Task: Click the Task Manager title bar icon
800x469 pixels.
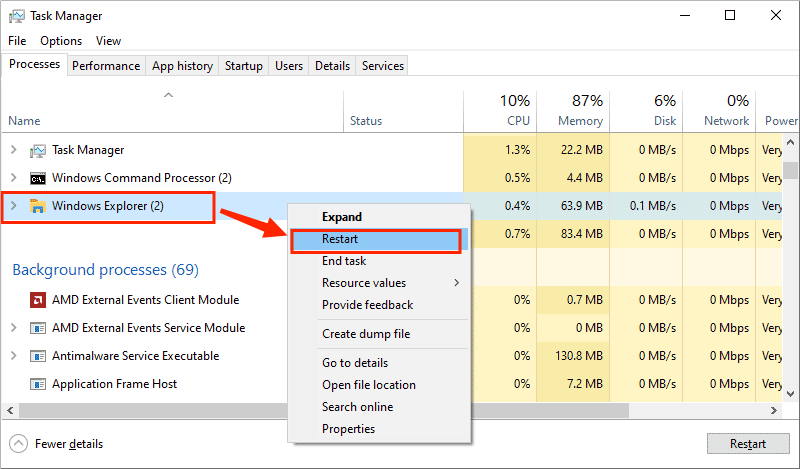Action: 16,16
